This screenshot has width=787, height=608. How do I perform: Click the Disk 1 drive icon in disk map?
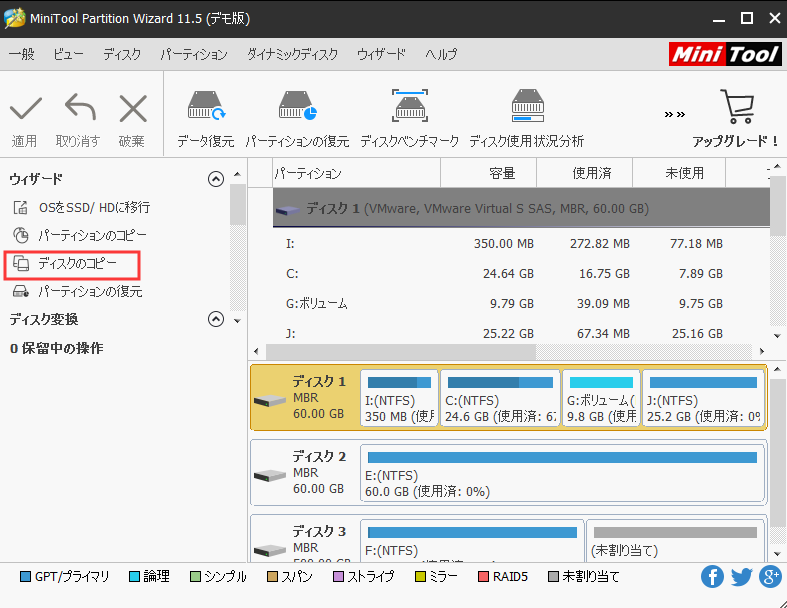point(270,401)
